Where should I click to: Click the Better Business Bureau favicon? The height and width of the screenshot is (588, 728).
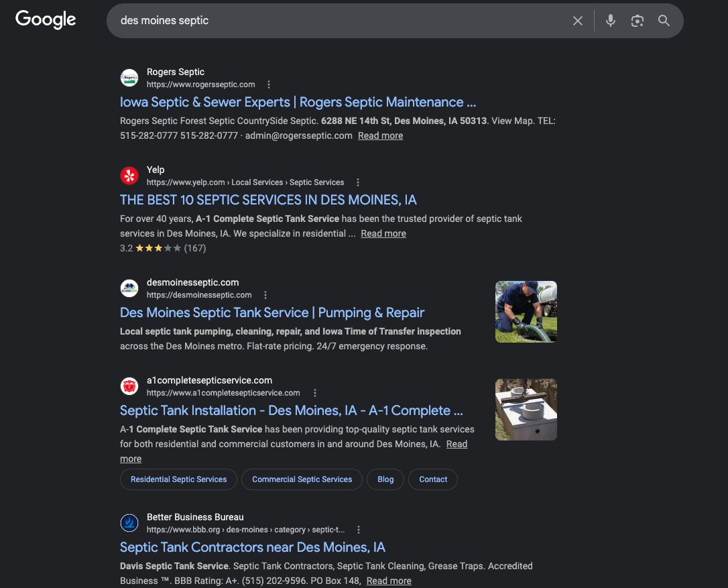pos(129,523)
